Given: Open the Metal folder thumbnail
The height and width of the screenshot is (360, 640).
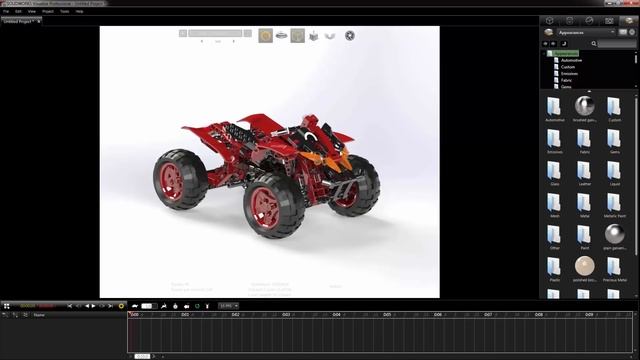Looking at the screenshot, I should tap(584, 202).
